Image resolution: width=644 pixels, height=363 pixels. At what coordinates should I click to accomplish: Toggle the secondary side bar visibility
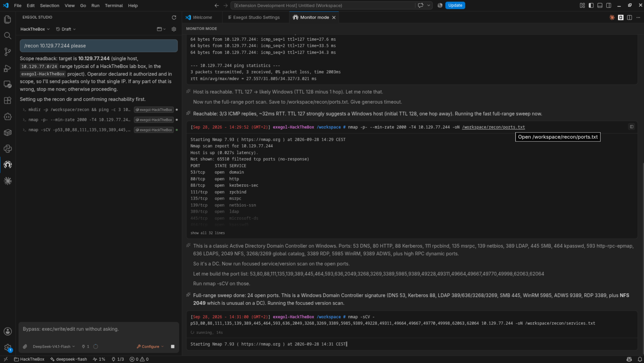(609, 5)
